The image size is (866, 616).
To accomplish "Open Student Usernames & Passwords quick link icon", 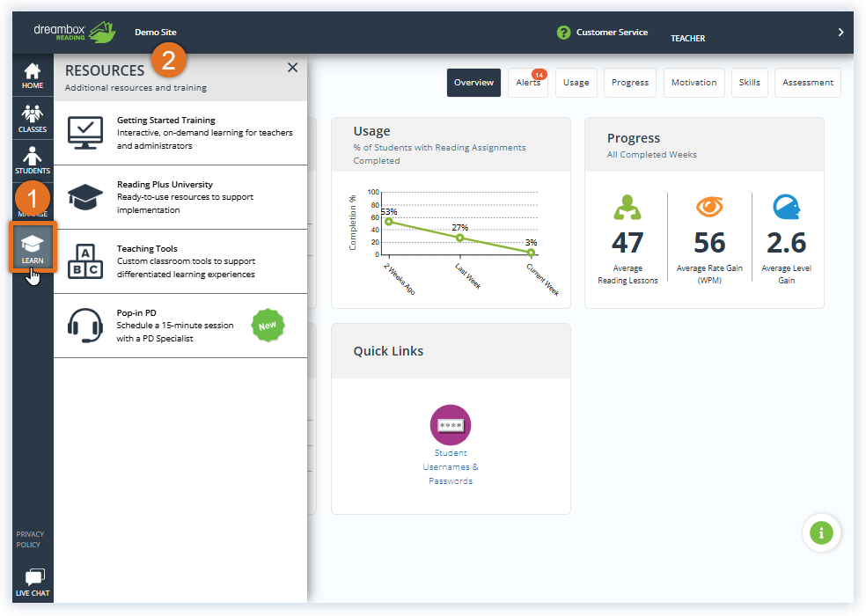I will point(451,424).
